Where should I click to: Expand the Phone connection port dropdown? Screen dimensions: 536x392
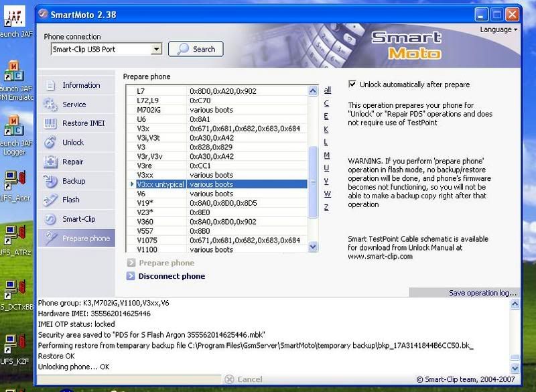156,49
